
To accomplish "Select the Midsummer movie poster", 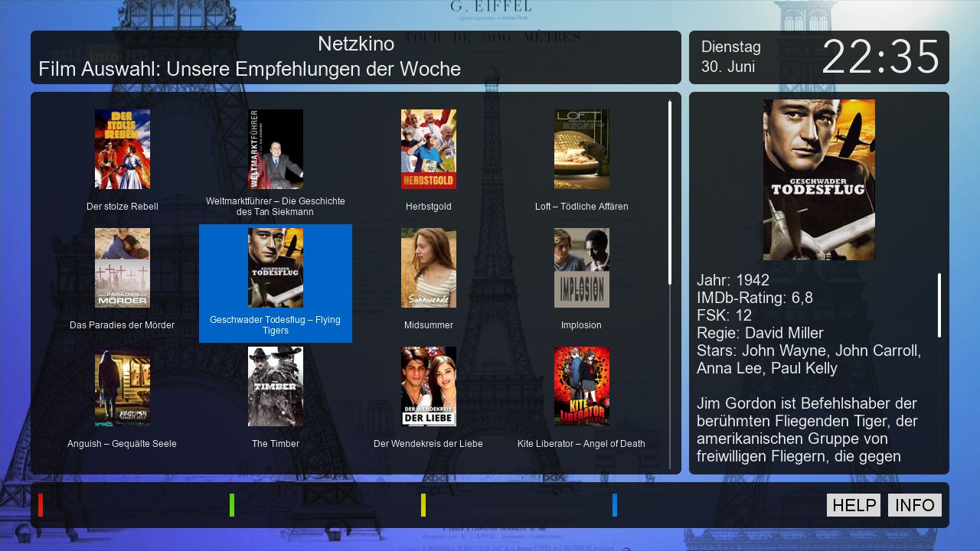I will tap(429, 268).
